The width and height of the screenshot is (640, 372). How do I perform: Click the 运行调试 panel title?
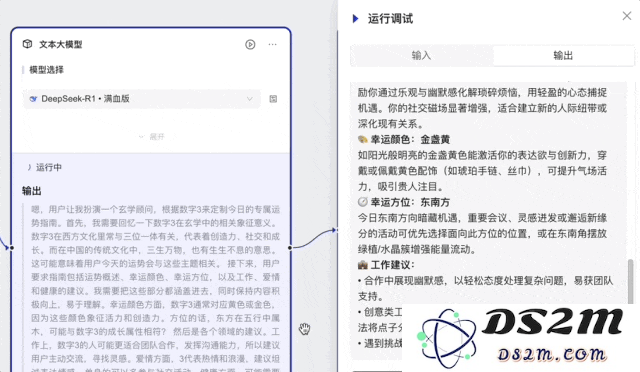click(390, 19)
